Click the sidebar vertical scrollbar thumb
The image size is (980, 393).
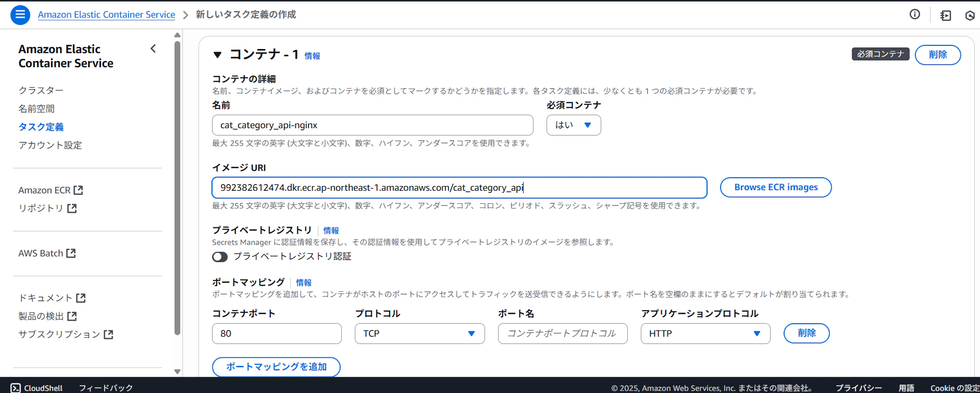[x=177, y=188]
